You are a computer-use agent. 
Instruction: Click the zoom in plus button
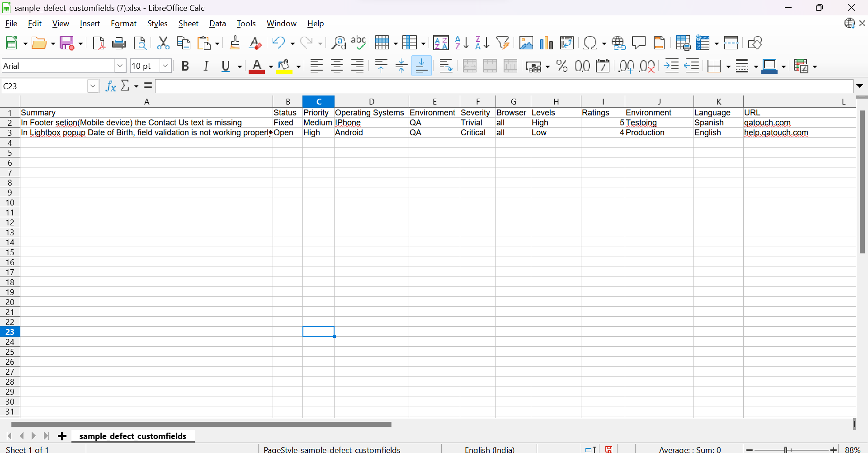click(834, 449)
